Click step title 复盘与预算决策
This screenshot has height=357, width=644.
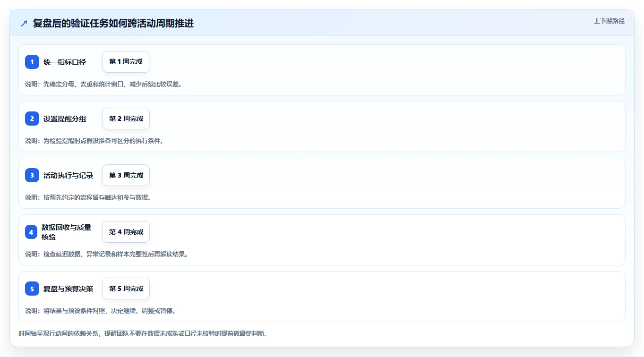click(69, 289)
